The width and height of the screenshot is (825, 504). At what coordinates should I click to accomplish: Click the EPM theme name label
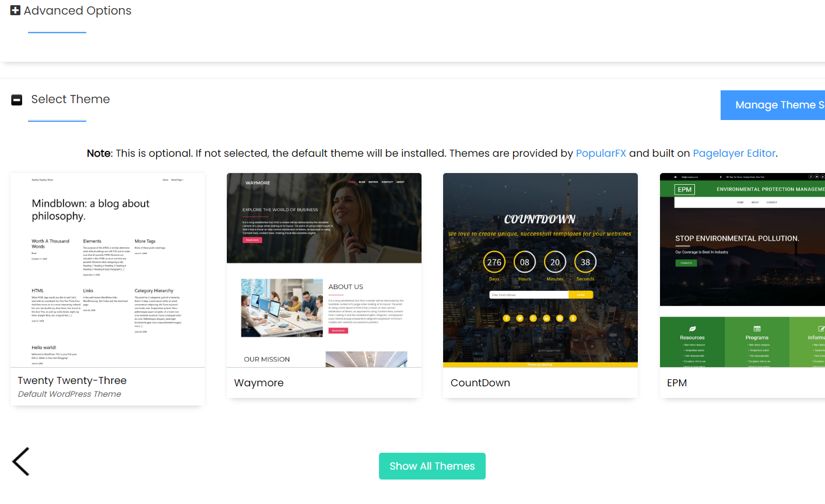tap(676, 383)
